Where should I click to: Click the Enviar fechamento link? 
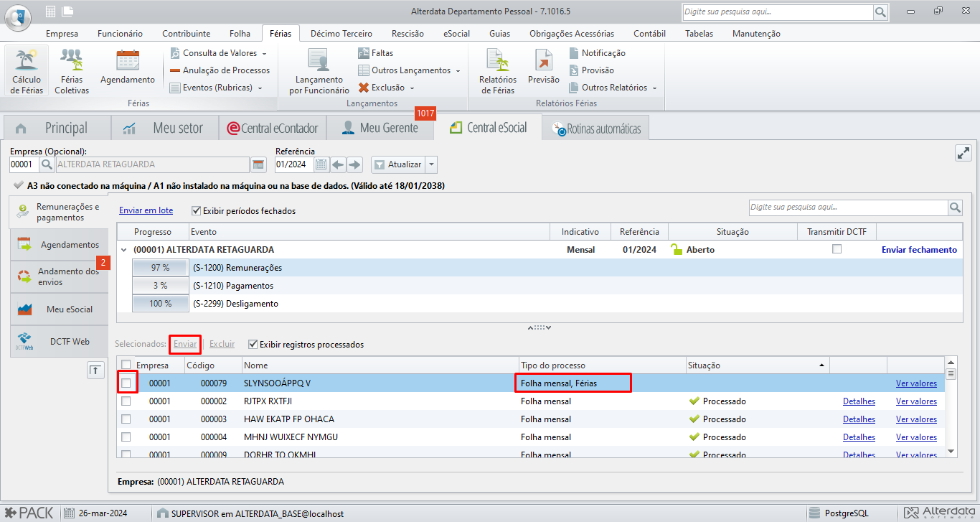tap(919, 250)
